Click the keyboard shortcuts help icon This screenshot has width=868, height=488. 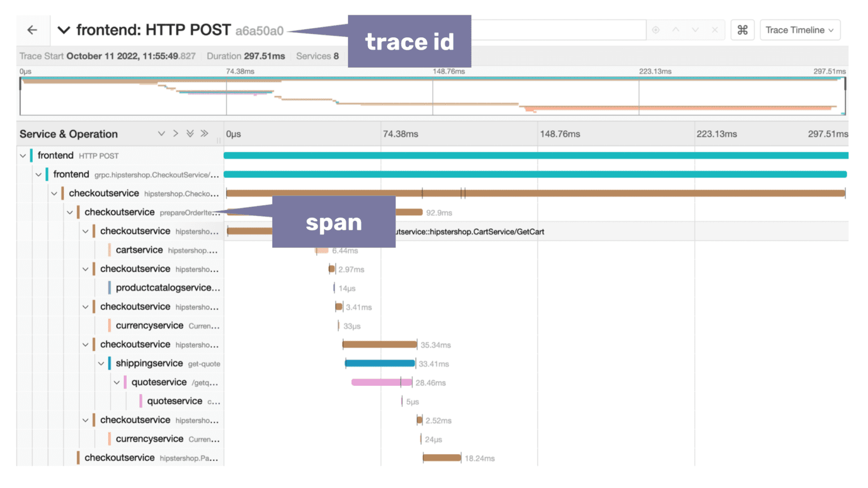[x=742, y=30]
